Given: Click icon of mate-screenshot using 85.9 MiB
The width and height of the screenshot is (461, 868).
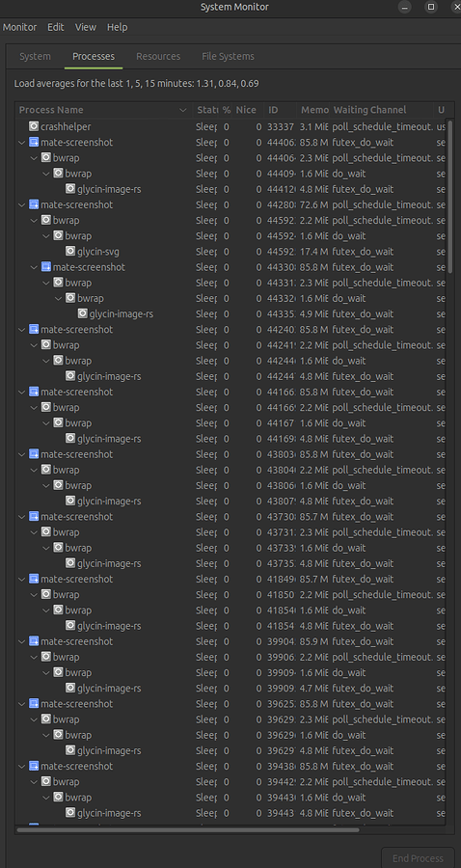Looking at the screenshot, I should click(34, 641).
